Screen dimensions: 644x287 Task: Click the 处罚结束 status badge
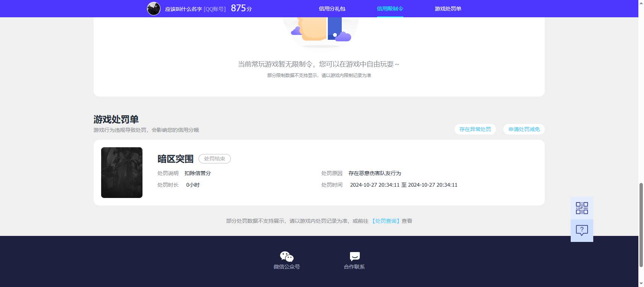pyautogui.click(x=215, y=159)
